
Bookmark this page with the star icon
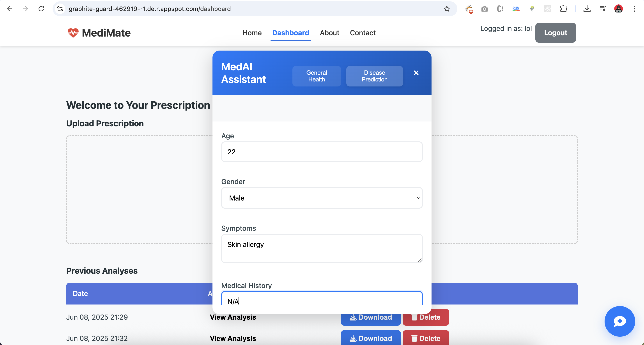(446, 9)
